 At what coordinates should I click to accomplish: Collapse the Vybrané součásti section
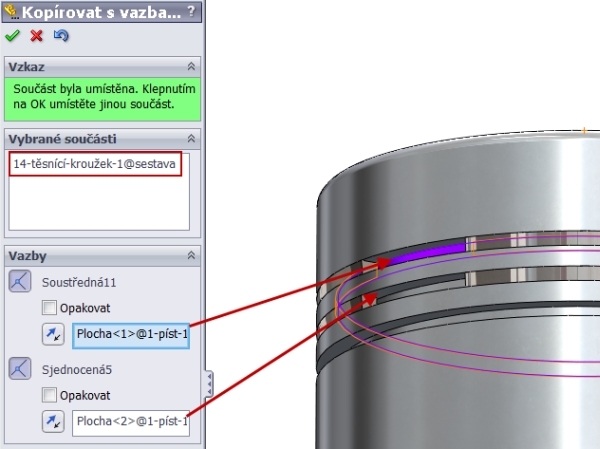point(191,139)
